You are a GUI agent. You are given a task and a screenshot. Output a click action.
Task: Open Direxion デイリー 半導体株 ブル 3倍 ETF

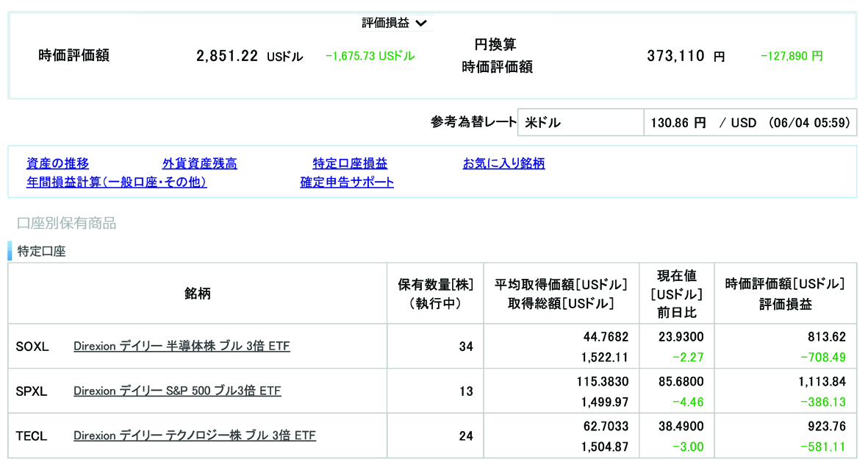[x=182, y=346]
